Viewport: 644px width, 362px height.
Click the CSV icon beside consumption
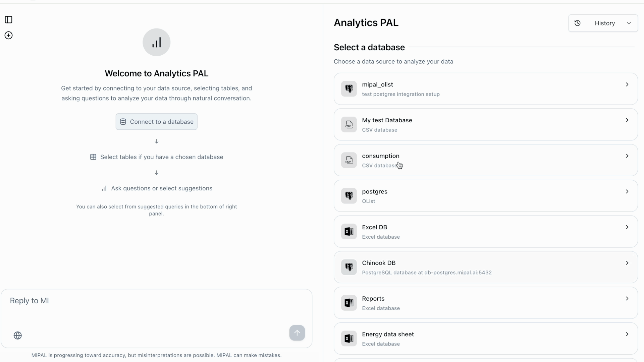(x=348, y=160)
